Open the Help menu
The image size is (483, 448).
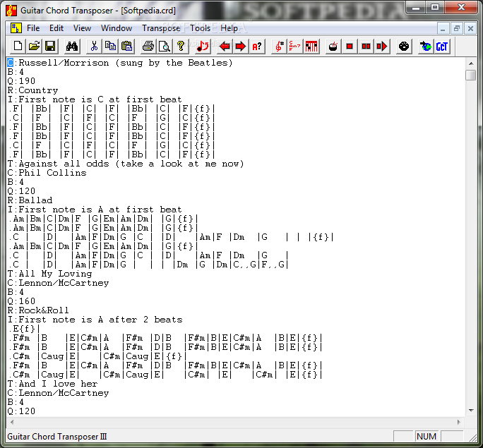click(x=229, y=28)
